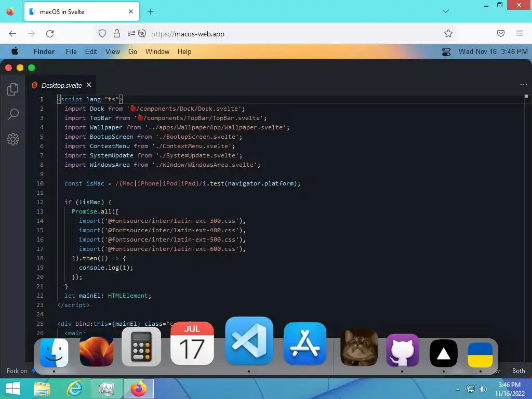This screenshot has height=399, width=532.
Task: Open Windows Start button on taskbar
Action: 13,389
